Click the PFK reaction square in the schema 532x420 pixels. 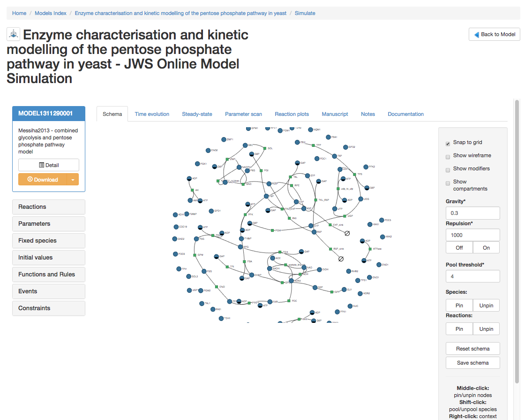pyautogui.click(x=245, y=215)
